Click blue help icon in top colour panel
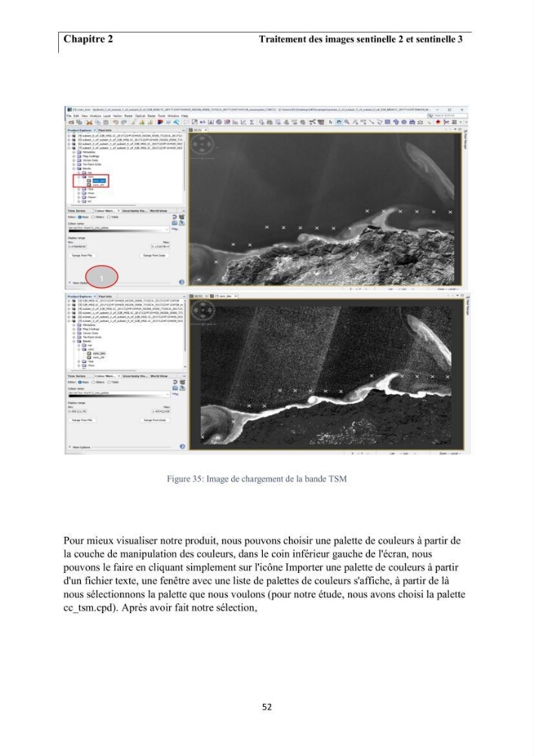534x756 pixels. tap(181, 282)
